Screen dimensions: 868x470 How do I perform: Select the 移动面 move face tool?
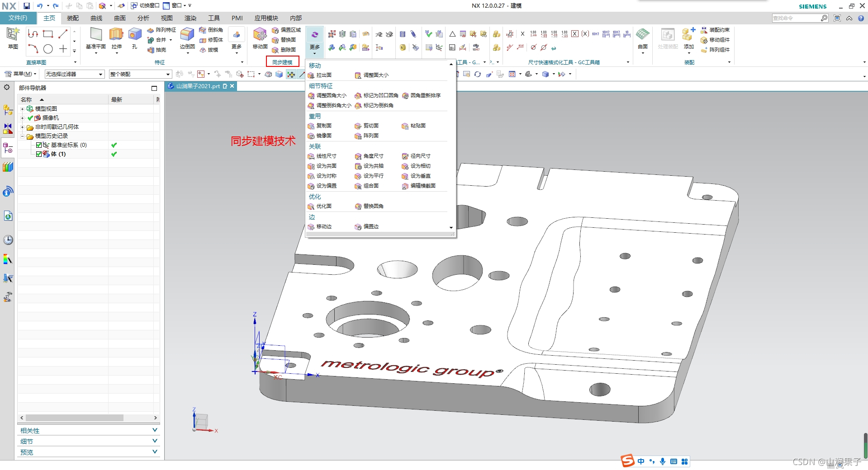coord(260,38)
